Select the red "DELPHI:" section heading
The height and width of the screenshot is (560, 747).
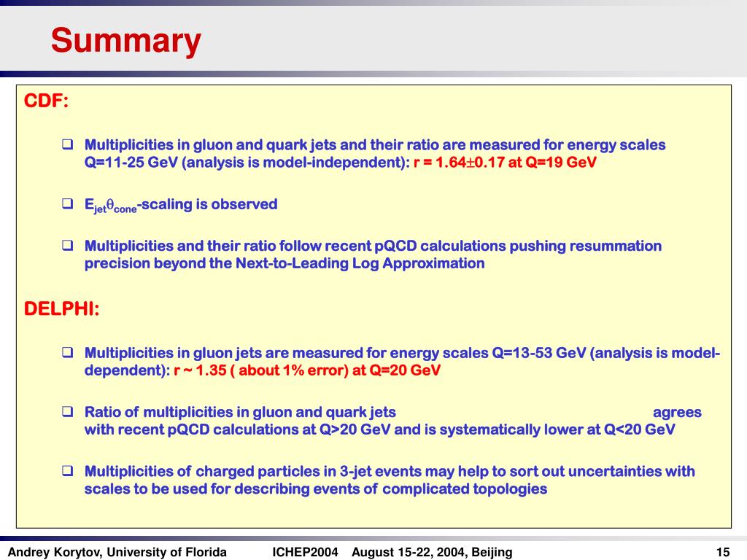[x=61, y=308]
